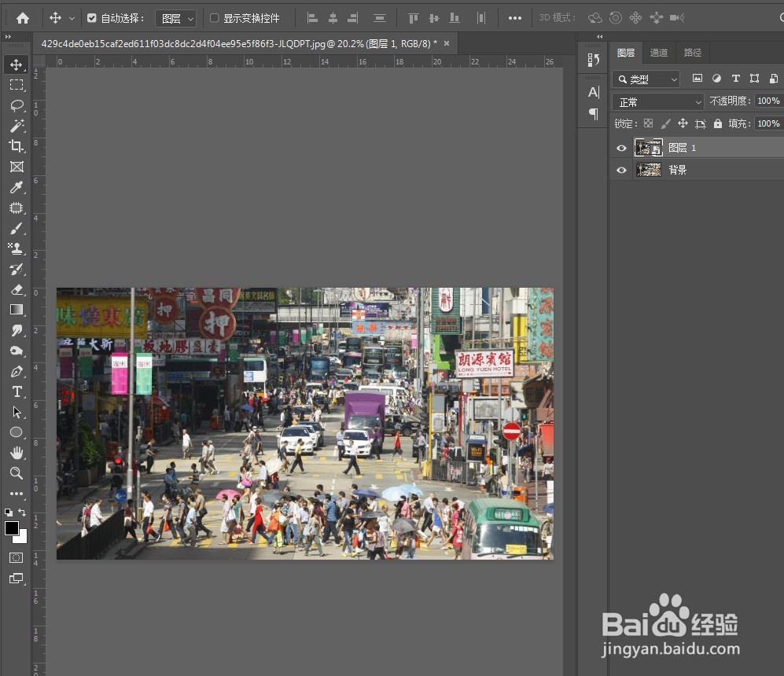Hide the 图层 1 layer eye

click(x=621, y=148)
